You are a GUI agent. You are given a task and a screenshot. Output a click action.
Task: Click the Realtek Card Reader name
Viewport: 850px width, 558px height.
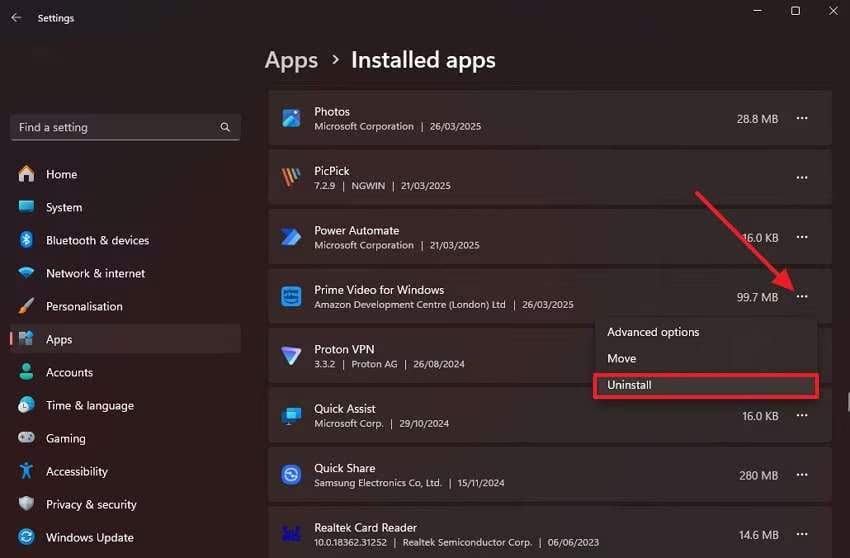pyautogui.click(x=365, y=528)
